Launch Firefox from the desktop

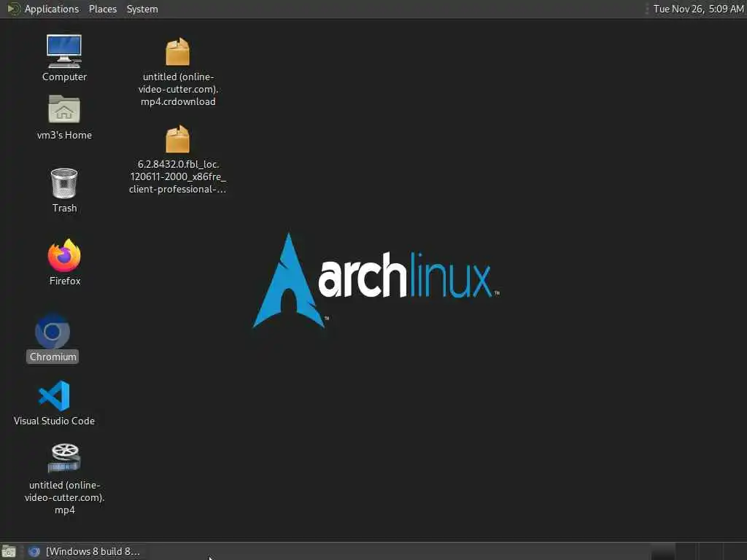tap(64, 255)
